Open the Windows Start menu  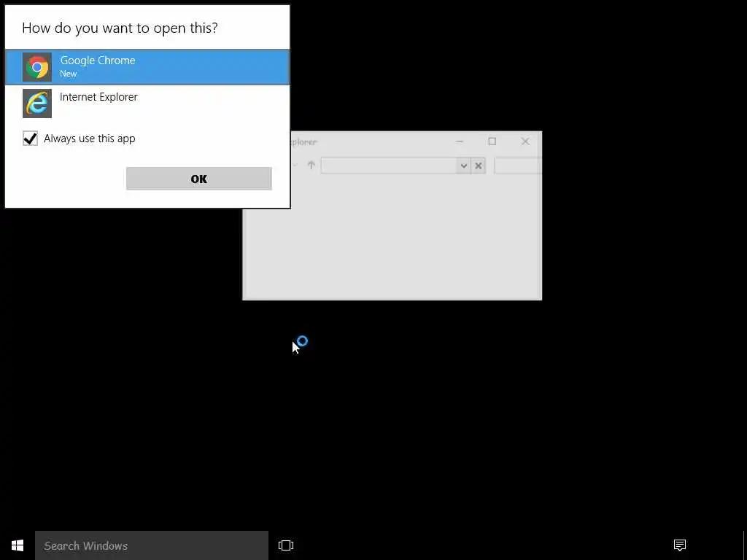coord(18,545)
